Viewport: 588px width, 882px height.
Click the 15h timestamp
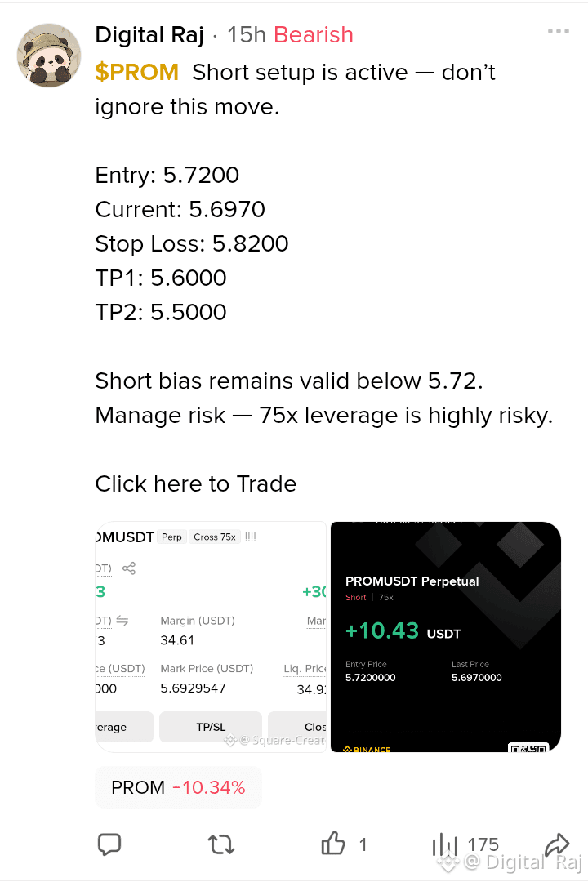click(246, 35)
